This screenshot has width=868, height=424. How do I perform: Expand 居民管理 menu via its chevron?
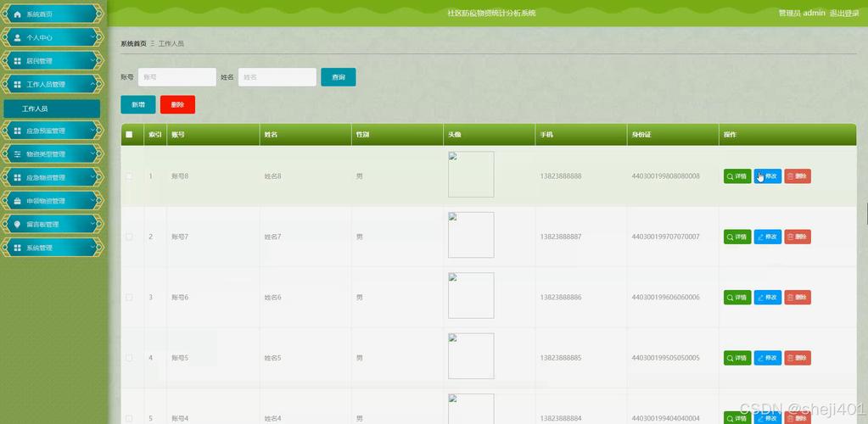pyautogui.click(x=92, y=61)
